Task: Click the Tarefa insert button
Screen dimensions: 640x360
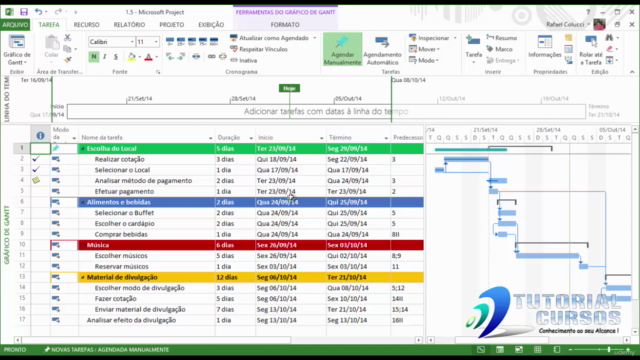Action: [473, 50]
